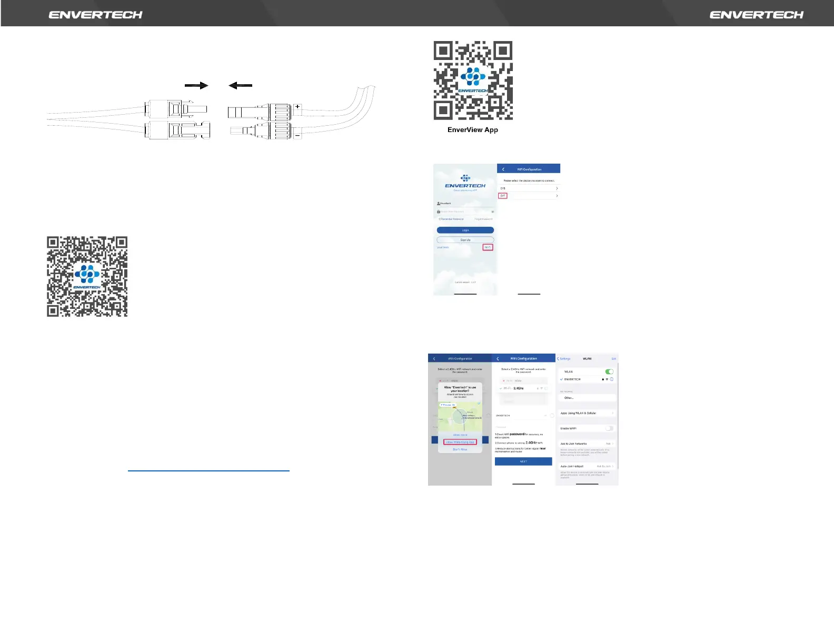Select the EVT device in the list

click(x=528, y=196)
